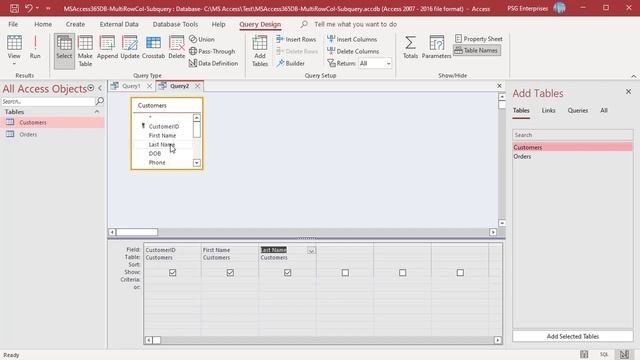Open the File menu
Screen dimensions: 640x360
coord(13,24)
